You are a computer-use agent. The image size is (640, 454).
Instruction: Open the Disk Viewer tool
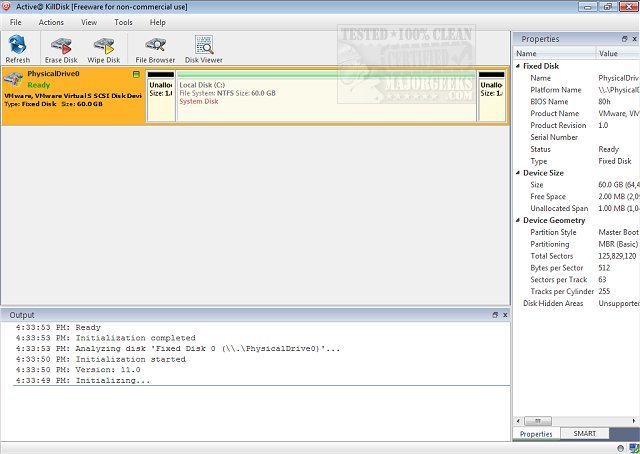(x=204, y=47)
